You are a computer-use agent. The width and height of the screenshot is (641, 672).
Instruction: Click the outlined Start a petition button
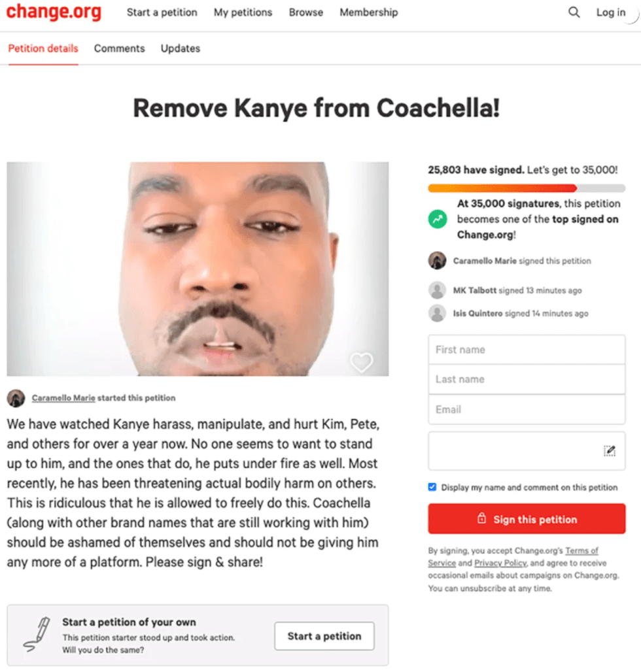point(324,636)
